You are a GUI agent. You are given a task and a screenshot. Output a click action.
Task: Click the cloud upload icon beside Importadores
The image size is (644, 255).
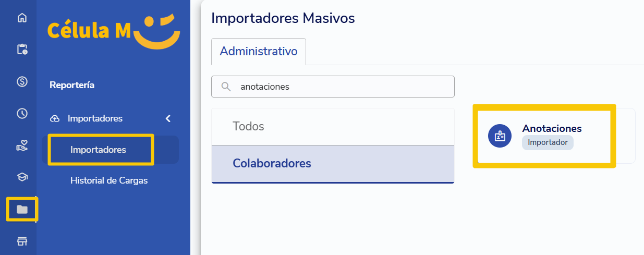click(x=55, y=119)
